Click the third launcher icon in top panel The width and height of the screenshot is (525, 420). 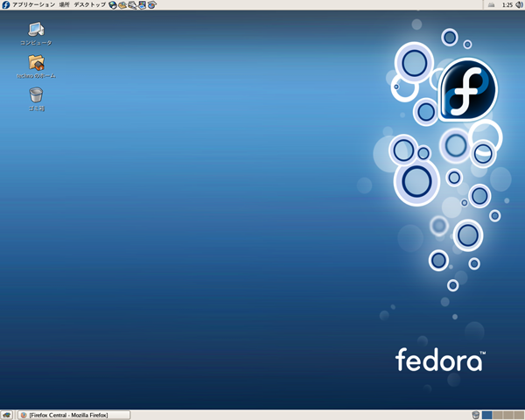tap(132, 5)
